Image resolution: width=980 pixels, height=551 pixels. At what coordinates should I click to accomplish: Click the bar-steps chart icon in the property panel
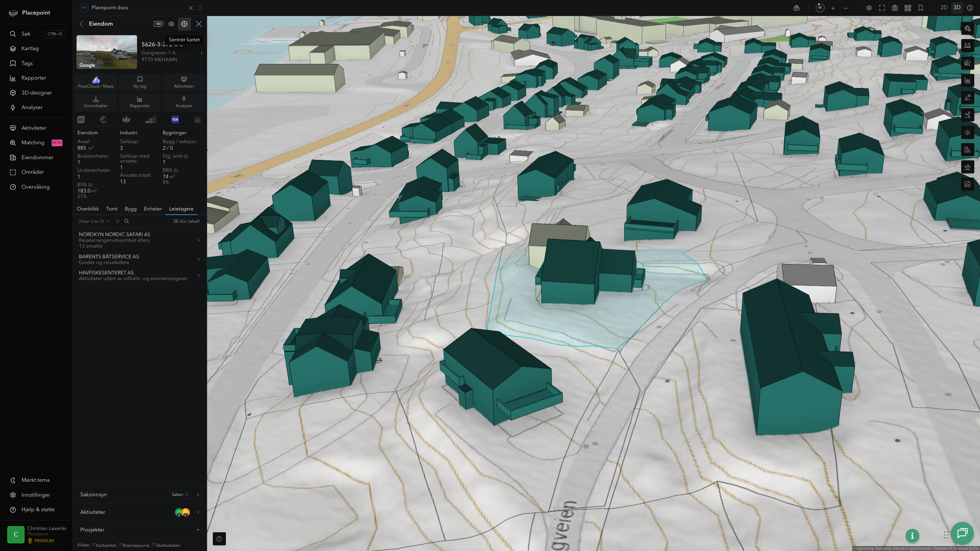[x=151, y=120]
